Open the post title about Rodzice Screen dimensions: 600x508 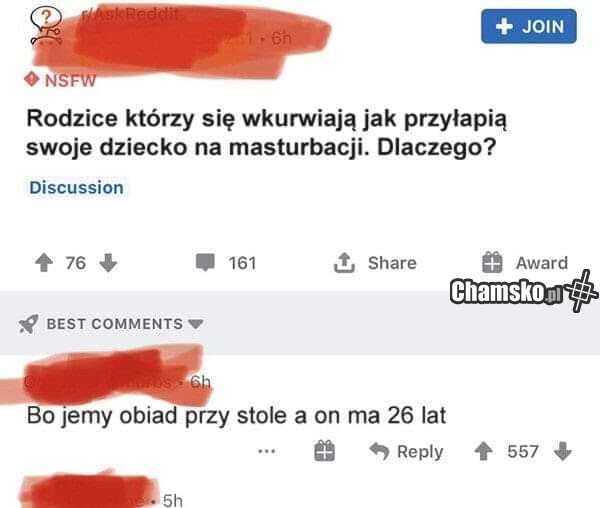[267, 133]
